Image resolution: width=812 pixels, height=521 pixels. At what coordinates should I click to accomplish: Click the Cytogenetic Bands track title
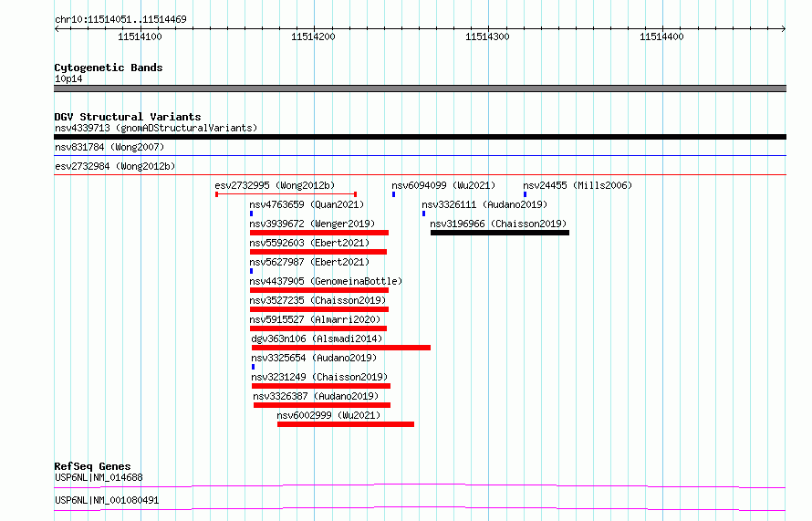(109, 68)
